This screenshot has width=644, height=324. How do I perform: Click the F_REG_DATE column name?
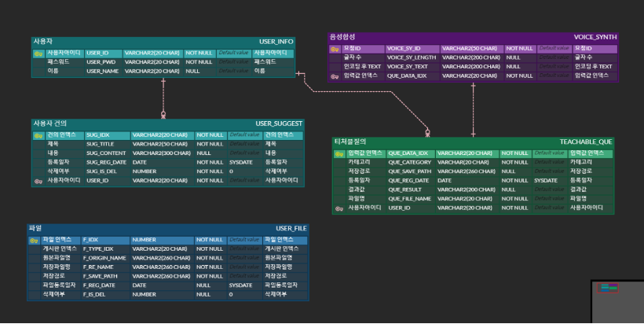click(x=99, y=285)
